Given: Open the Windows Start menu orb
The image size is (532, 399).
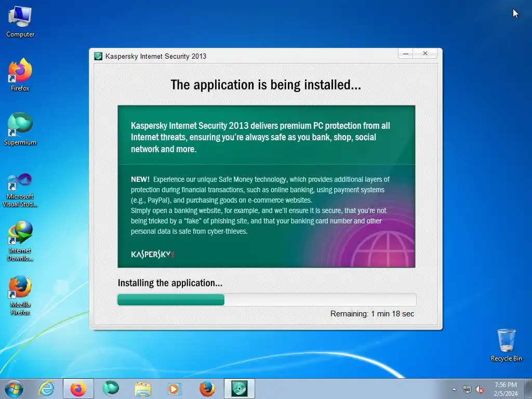Looking at the screenshot, I should tap(14, 389).
